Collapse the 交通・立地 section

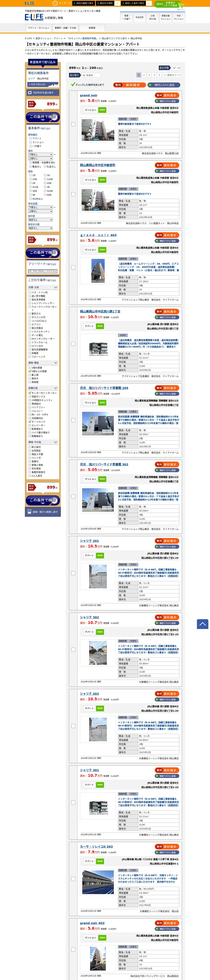point(43,287)
